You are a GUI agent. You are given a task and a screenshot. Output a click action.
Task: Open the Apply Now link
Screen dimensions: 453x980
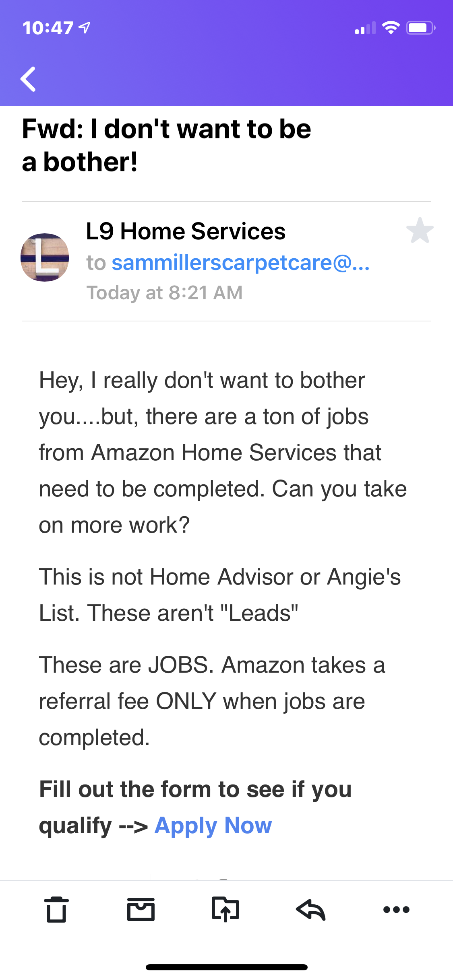pos(213,826)
